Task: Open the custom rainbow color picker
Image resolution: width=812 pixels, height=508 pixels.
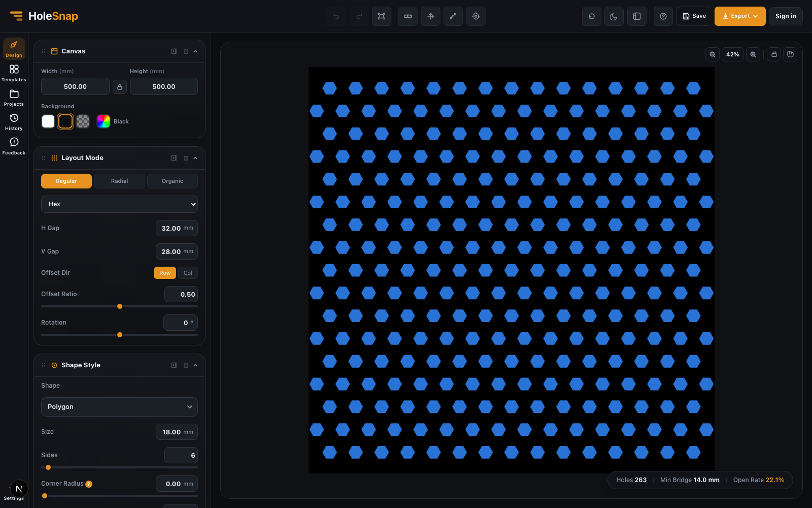Action: pyautogui.click(x=104, y=121)
